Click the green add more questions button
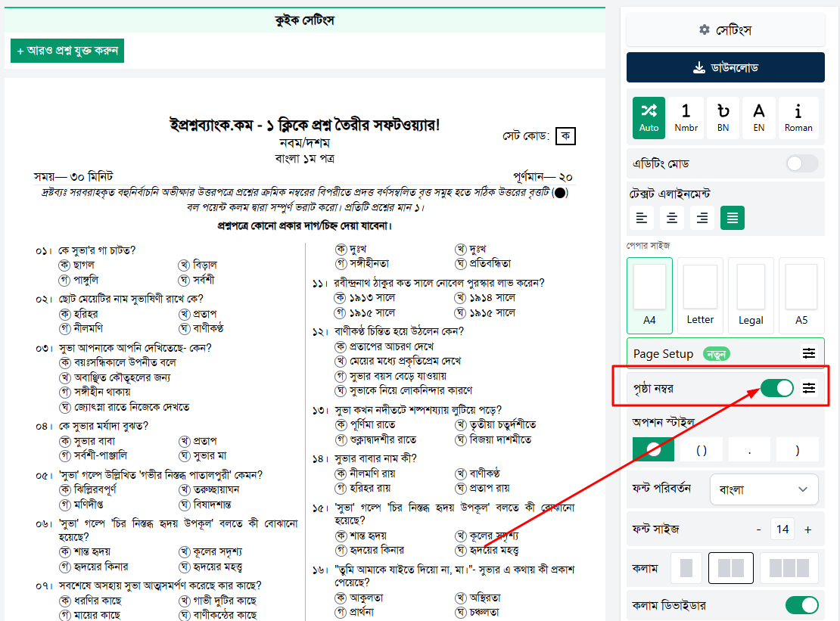Screen dimensions: 840x621 click(x=67, y=51)
